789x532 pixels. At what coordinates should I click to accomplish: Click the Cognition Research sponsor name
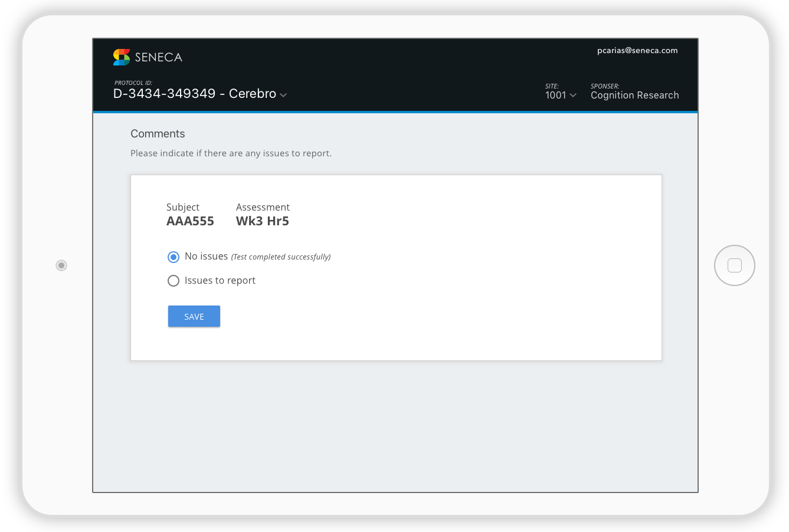(634, 95)
